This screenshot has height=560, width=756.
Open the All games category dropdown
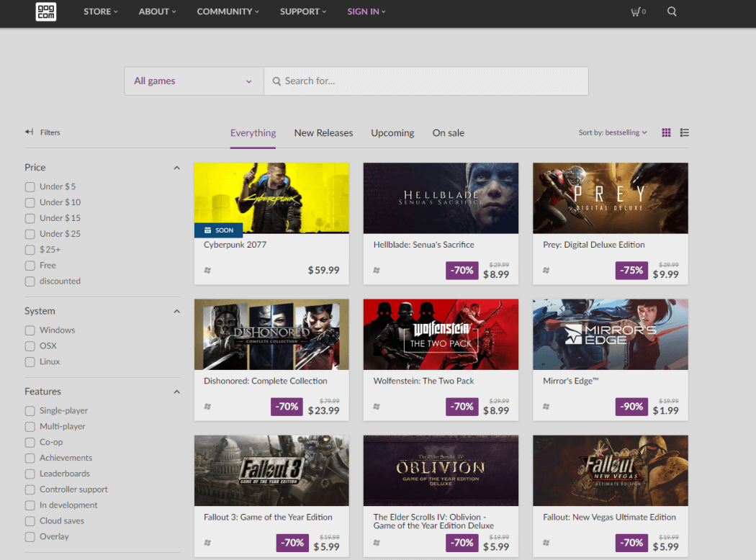coord(192,81)
